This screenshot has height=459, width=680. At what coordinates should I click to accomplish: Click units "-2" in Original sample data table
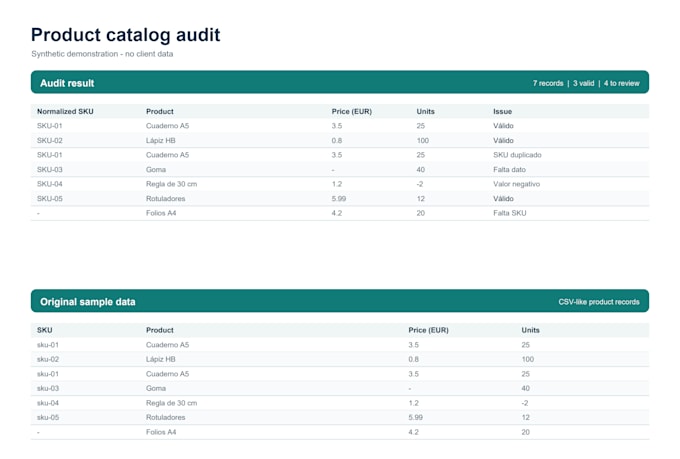(x=524, y=403)
